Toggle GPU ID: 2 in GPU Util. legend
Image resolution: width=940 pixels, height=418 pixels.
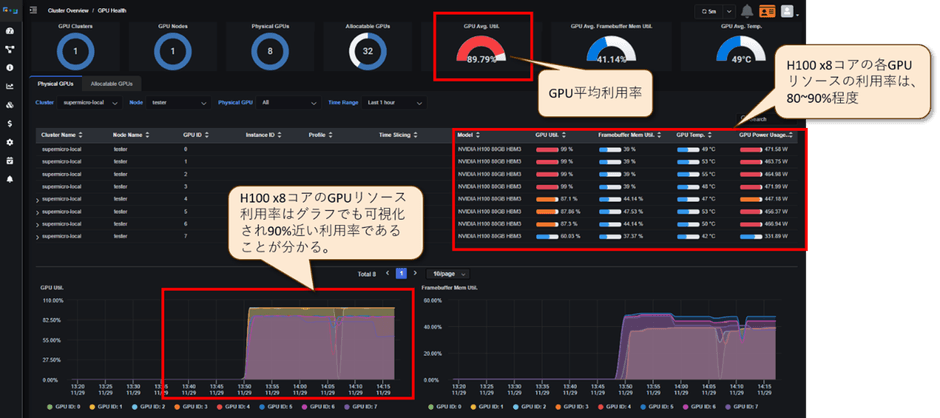click(x=150, y=407)
